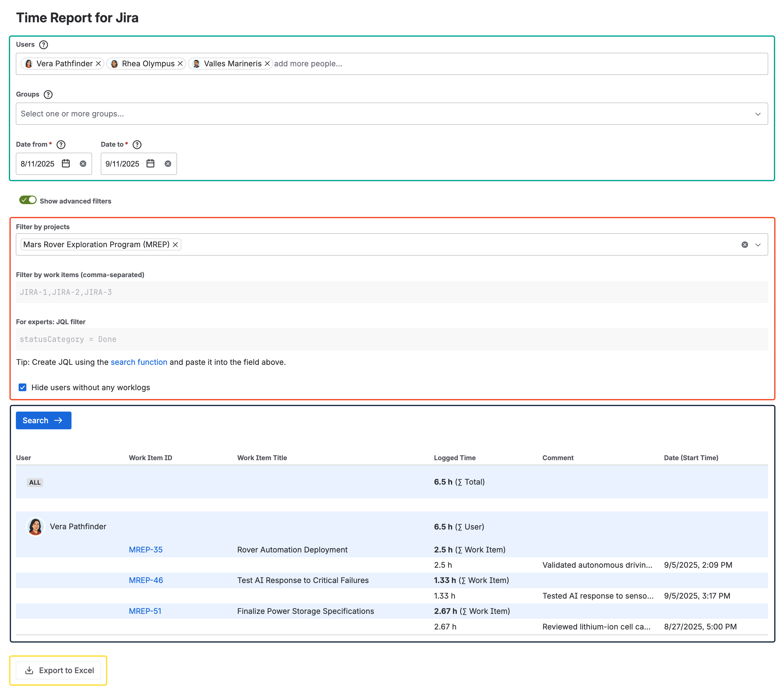This screenshot has height=693, width=784.
Task: Clear the Date to value
Action: tap(168, 164)
